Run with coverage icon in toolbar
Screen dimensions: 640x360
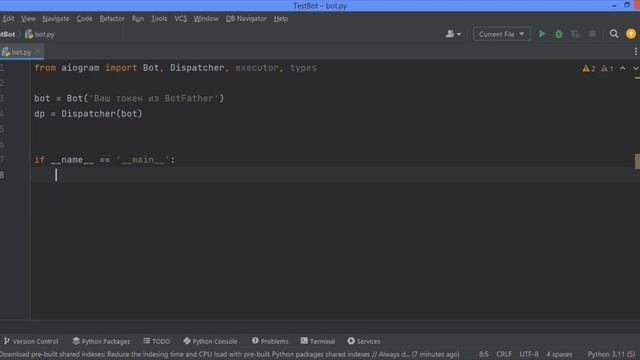576,34
